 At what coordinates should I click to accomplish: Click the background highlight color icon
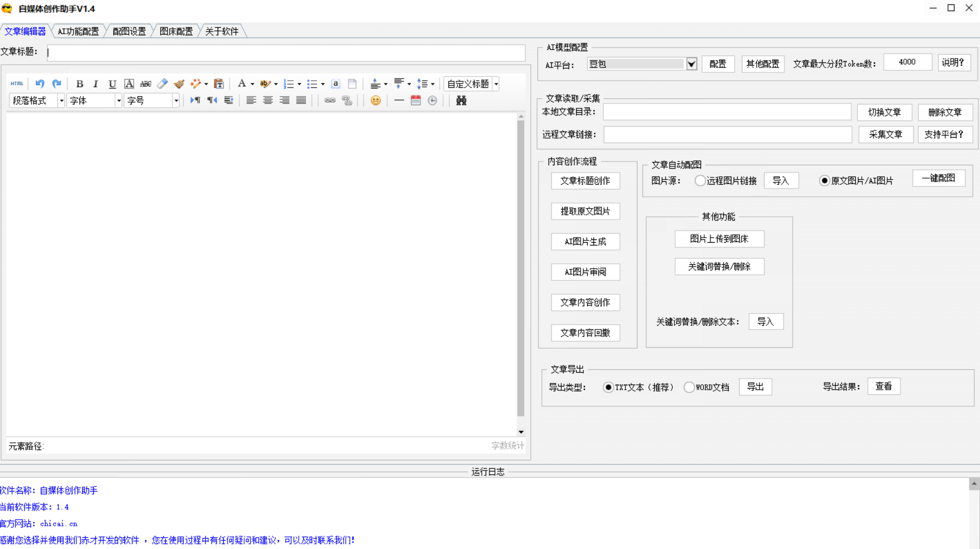coord(265,84)
